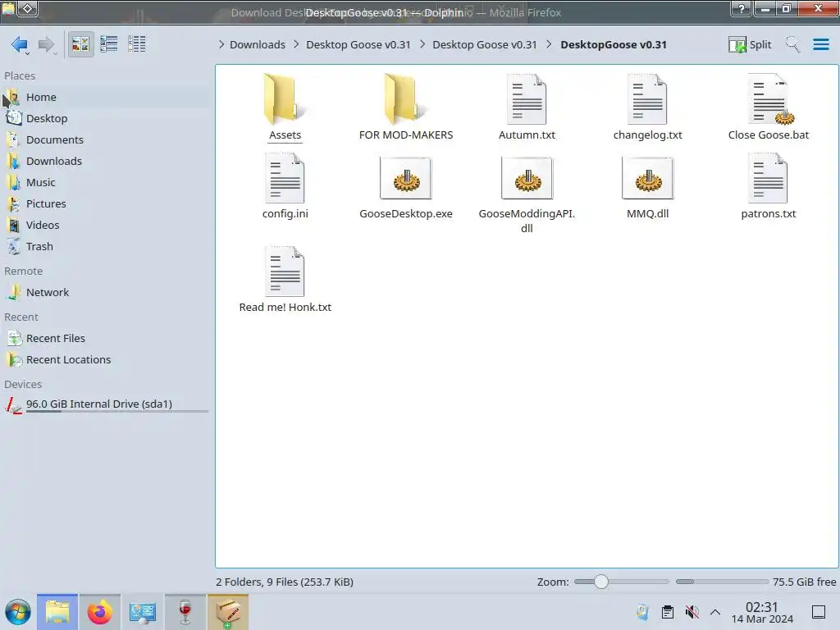Click the free disk space bar

coord(722,582)
